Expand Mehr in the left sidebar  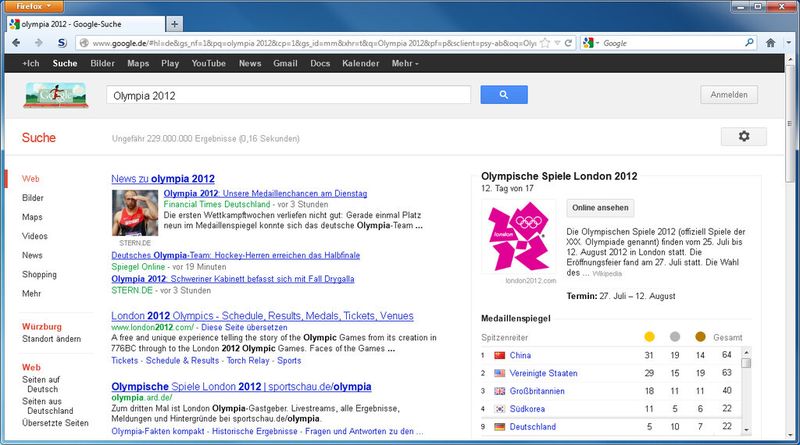click(x=31, y=293)
